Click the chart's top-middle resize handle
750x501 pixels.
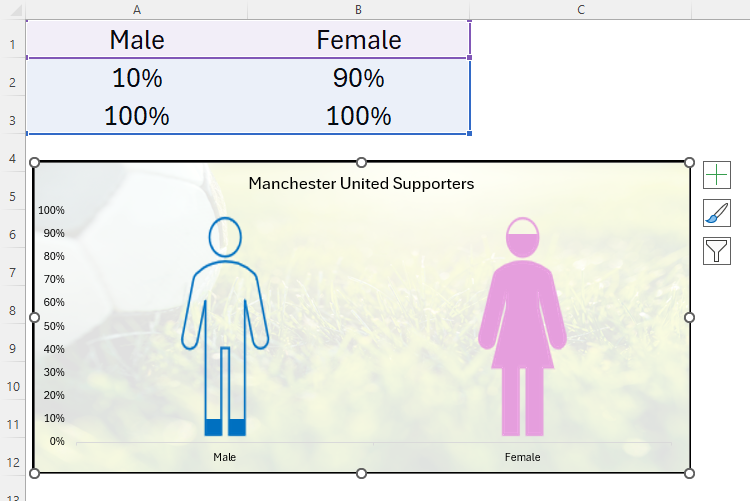pos(362,163)
